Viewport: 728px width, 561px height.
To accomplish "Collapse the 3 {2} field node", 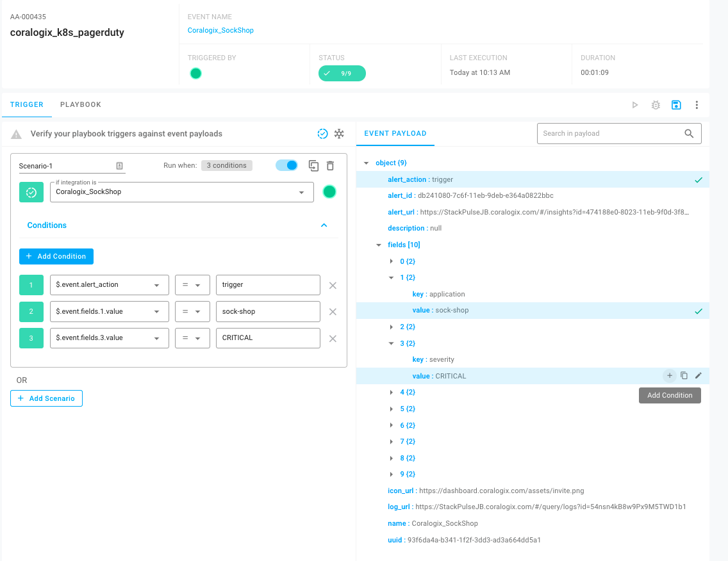I will (x=392, y=343).
